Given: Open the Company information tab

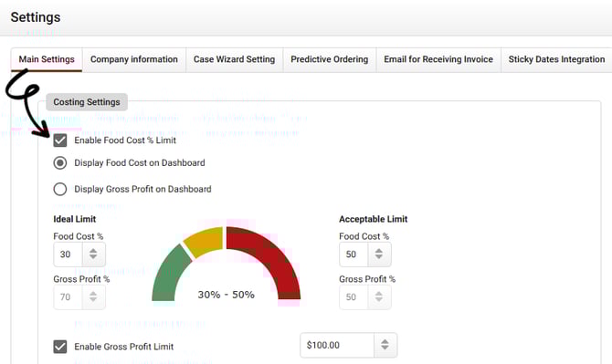Looking at the screenshot, I should tap(134, 59).
